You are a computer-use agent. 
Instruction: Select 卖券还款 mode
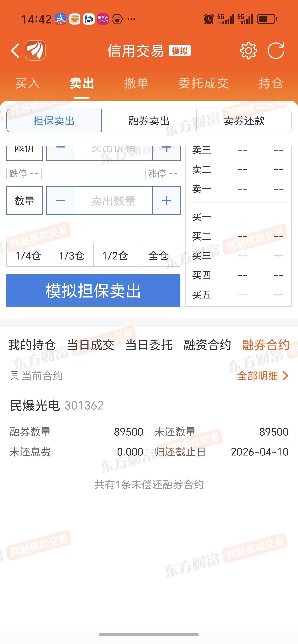pyautogui.click(x=244, y=121)
